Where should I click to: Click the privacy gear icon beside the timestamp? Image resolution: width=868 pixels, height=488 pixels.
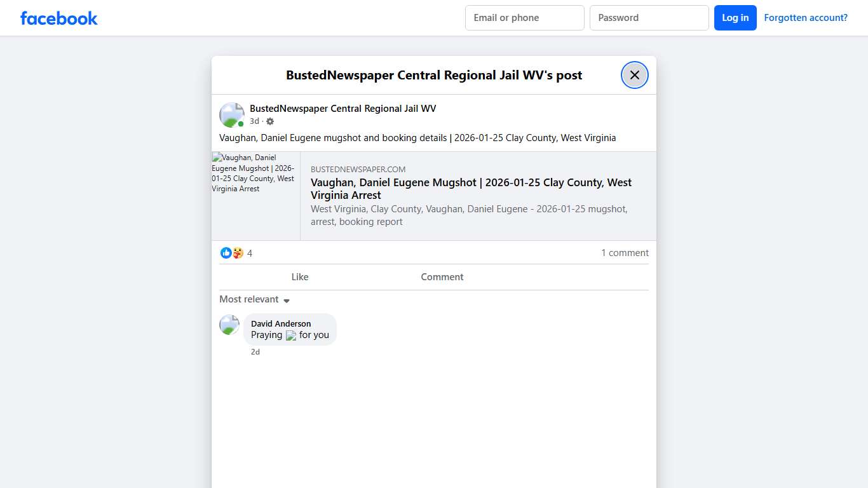(269, 121)
